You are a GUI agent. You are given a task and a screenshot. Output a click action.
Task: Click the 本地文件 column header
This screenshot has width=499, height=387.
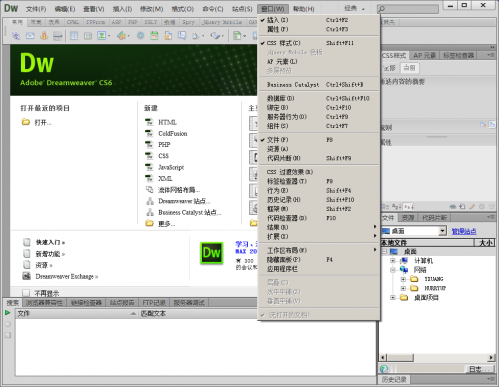coord(427,243)
